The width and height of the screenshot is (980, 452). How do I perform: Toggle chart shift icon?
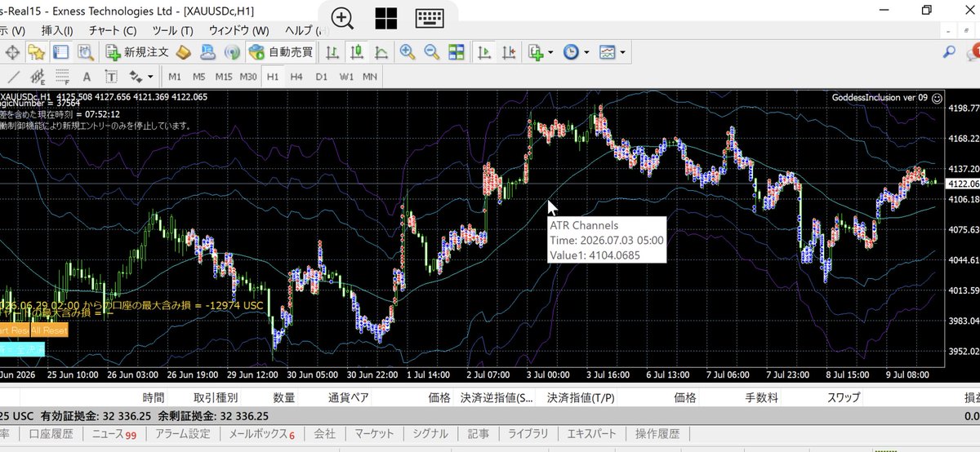[x=510, y=52]
